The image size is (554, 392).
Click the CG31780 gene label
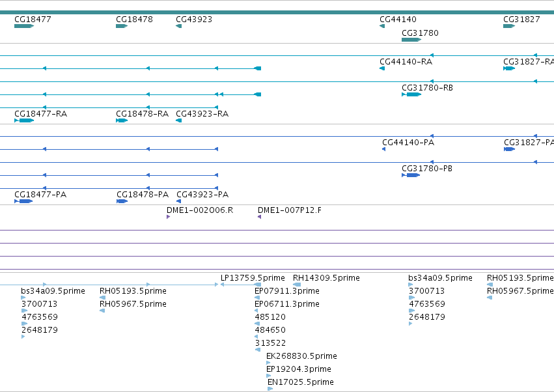[420, 33]
